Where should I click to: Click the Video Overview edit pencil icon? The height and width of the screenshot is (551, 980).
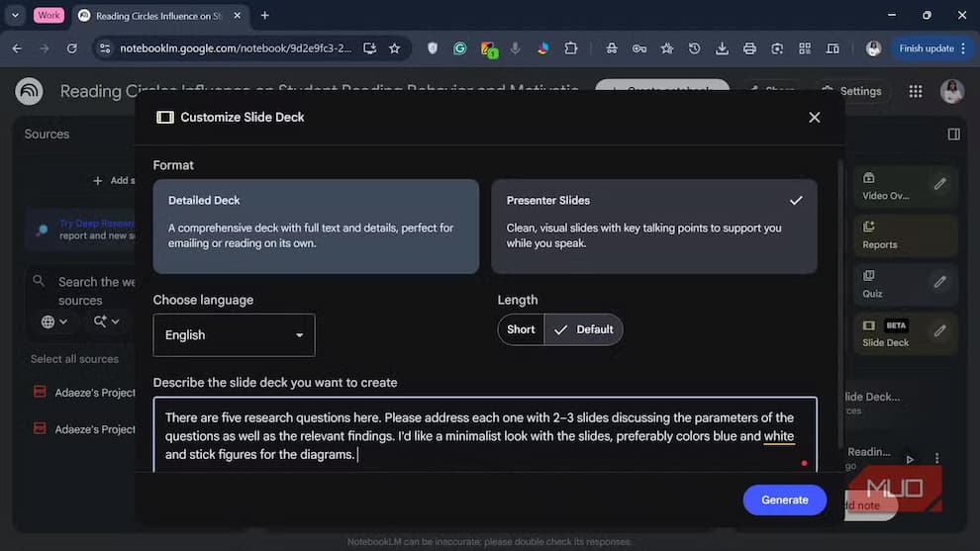pyautogui.click(x=939, y=184)
